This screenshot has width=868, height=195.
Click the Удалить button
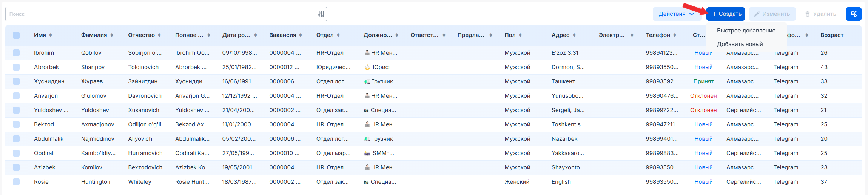coord(821,14)
